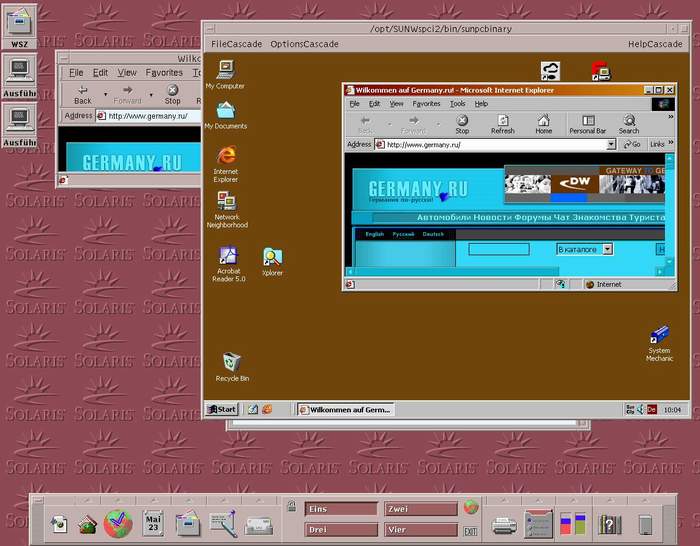Click the volume icon in the Windows tray
This screenshot has width=700, height=546.
pyautogui.click(x=640, y=409)
